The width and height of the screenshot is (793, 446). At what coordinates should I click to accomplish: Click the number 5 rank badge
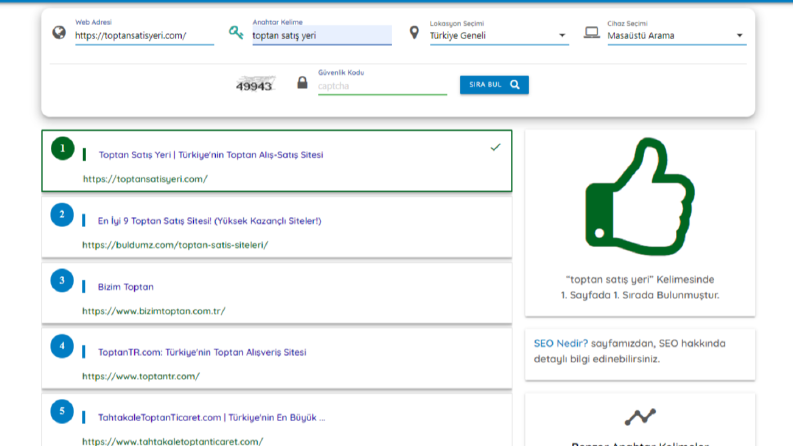coord(62,412)
